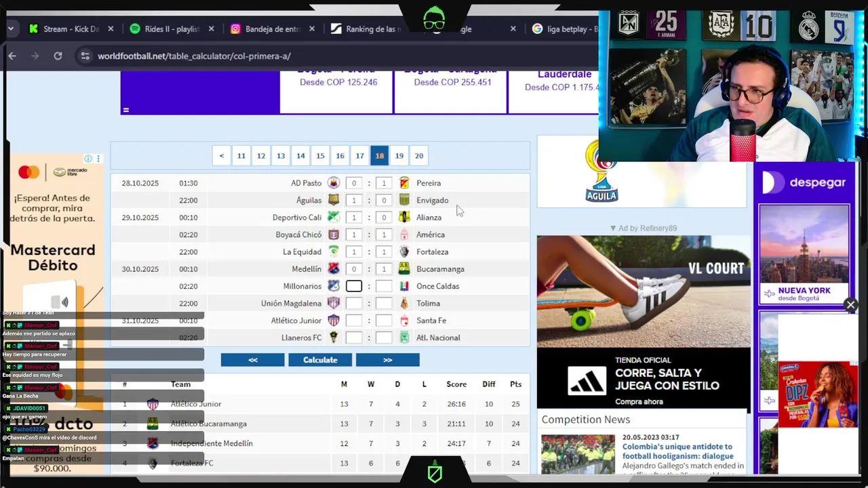868x488 pixels.
Task: Edit Tolima away score field
Action: click(384, 303)
